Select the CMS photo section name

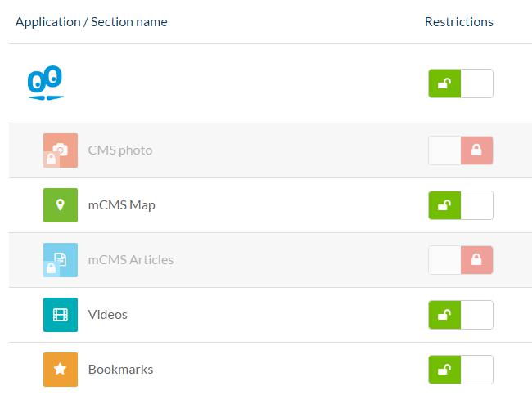(120, 150)
